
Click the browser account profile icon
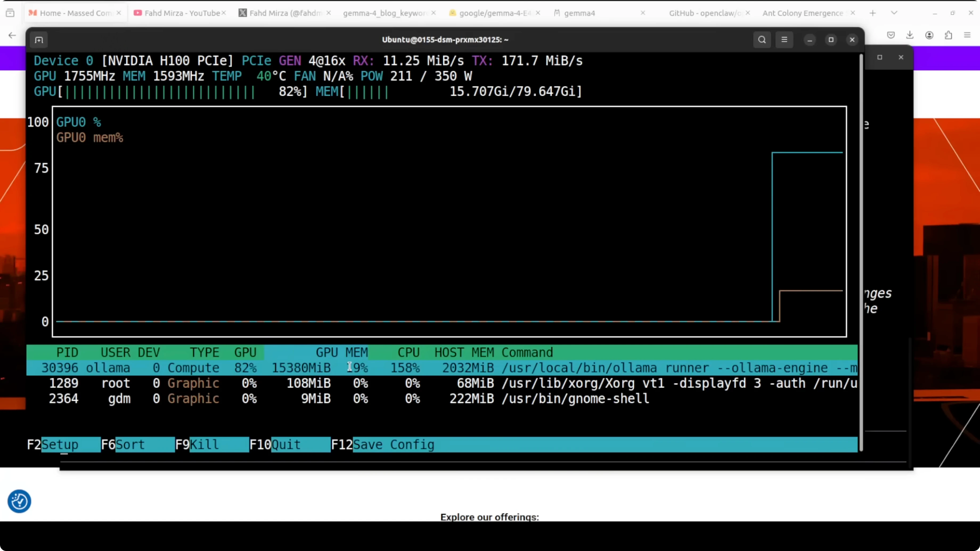click(x=929, y=35)
